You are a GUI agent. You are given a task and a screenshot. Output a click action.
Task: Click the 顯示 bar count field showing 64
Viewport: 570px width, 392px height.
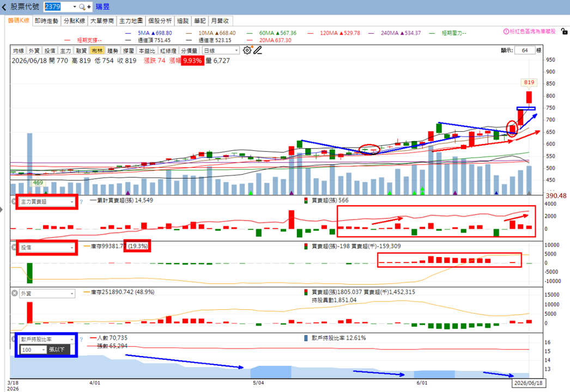(x=525, y=50)
